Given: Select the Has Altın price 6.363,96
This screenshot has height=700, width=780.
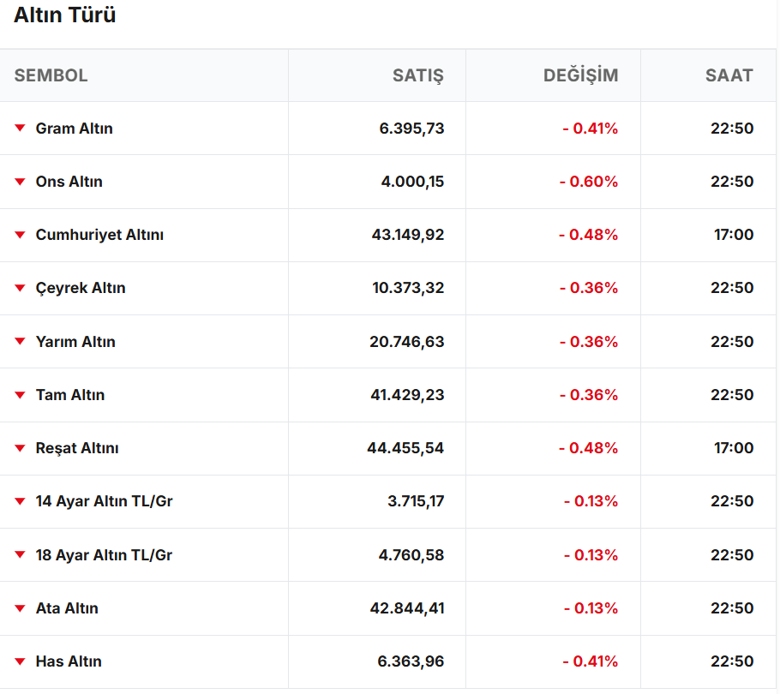Looking at the screenshot, I should click(411, 661).
